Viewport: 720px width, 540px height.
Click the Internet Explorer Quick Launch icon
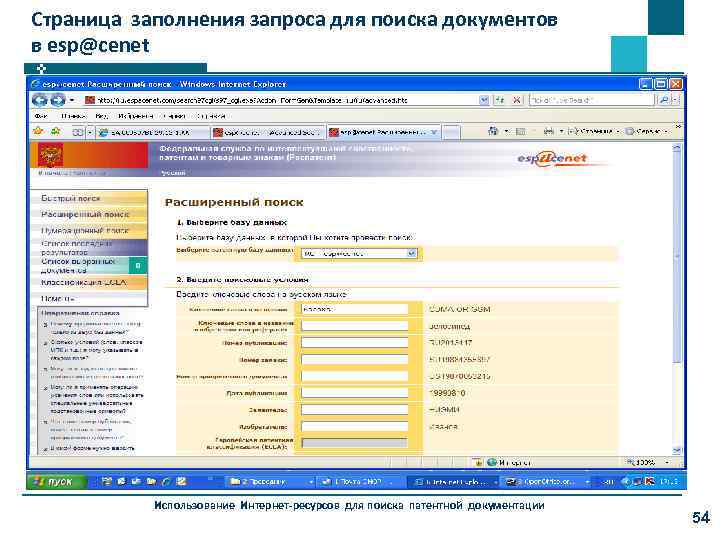(167, 481)
